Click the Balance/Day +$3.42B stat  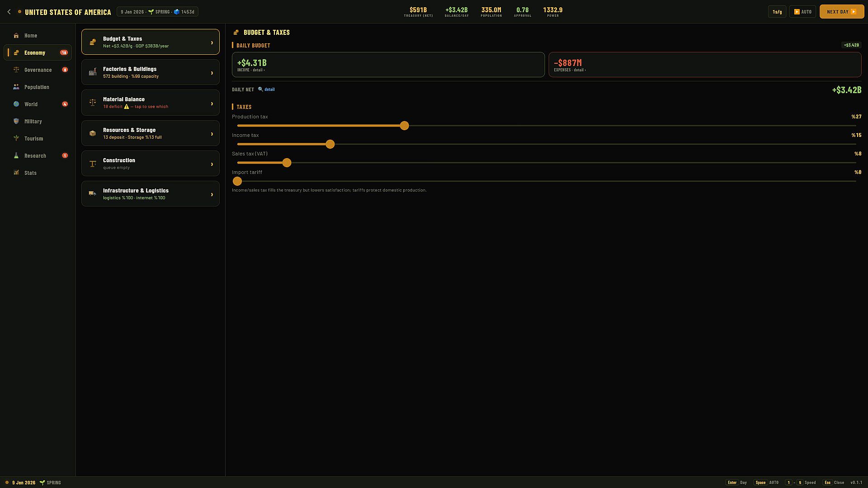[x=457, y=12]
